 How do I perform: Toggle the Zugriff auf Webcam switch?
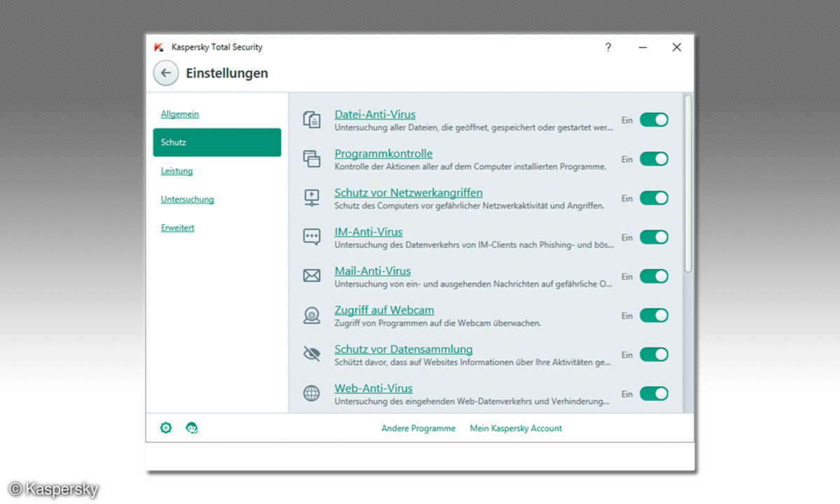point(654,316)
